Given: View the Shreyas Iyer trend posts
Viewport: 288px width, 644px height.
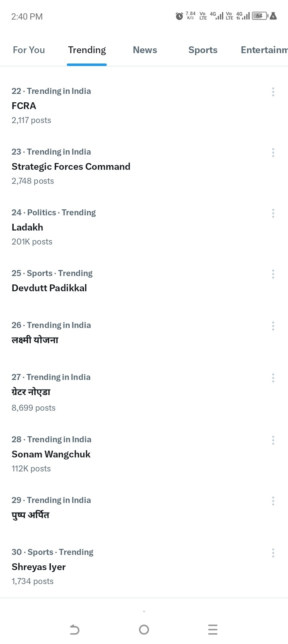Looking at the screenshot, I should coord(39,567).
